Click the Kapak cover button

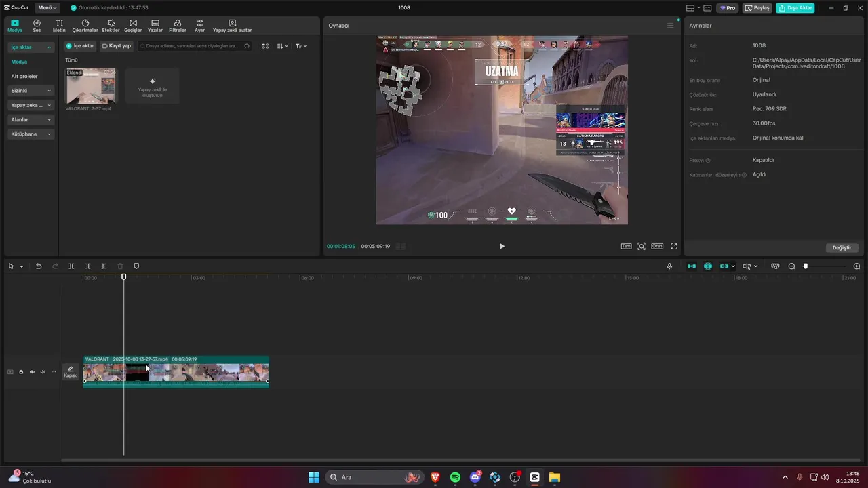click(x=71, y=372)
